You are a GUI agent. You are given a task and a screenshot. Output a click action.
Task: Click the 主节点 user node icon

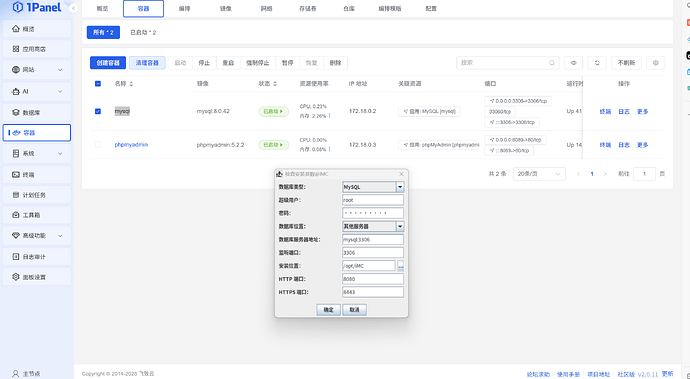point(16,374)
